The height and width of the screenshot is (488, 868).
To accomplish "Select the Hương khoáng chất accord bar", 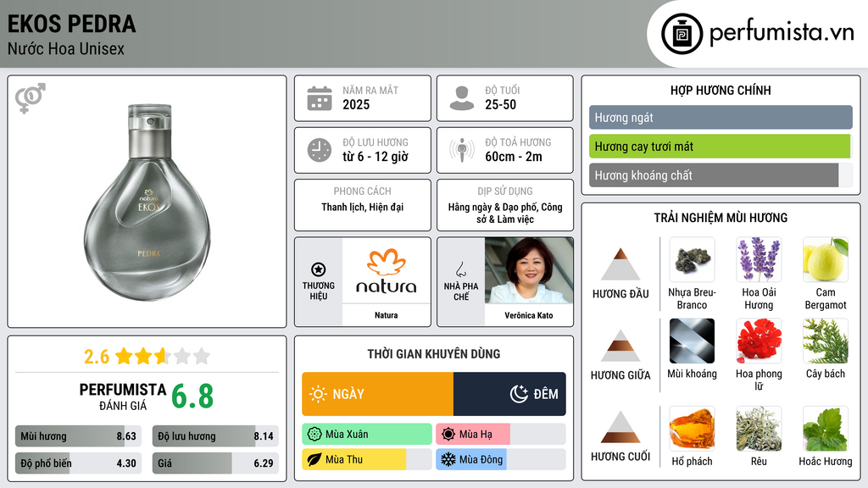I will coord(721,175).
